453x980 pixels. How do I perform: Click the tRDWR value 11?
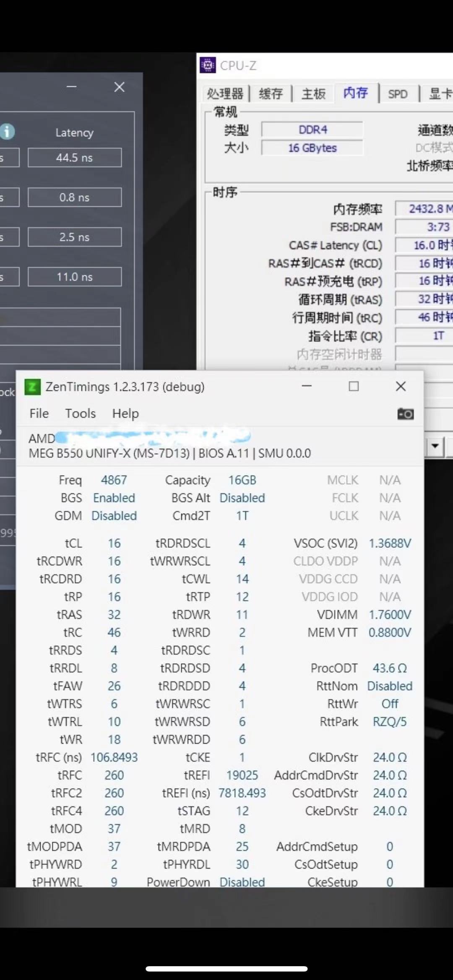242,614
